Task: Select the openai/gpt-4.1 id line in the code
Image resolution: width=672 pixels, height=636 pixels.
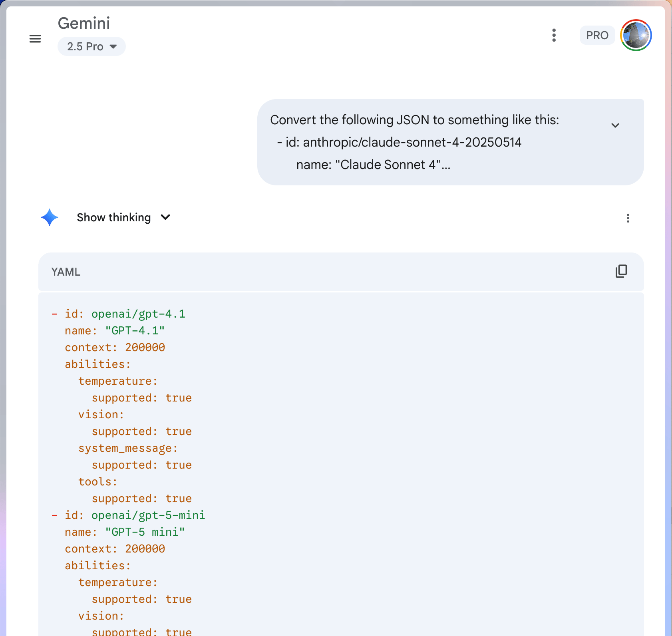Action: (x=118, y=314)
